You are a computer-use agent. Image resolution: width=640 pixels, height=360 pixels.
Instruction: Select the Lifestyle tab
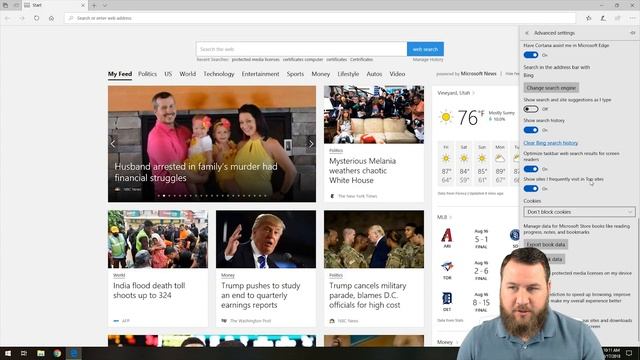[x=348, y=74]
